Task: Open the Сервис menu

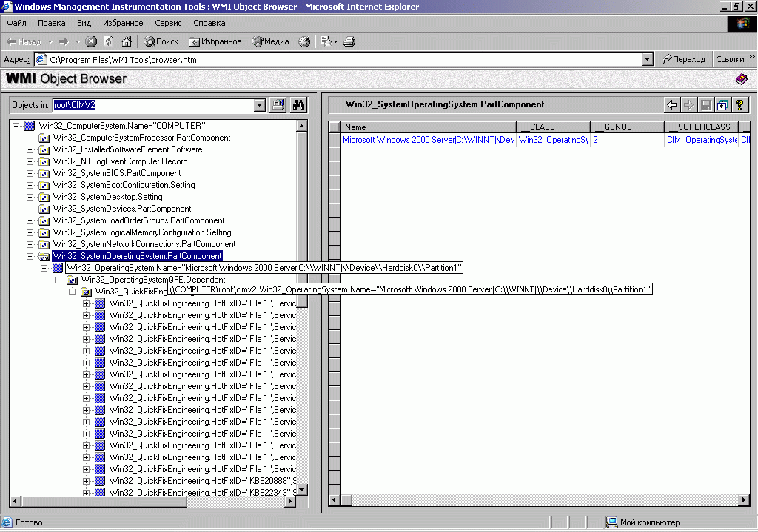Action: [168, 23]
